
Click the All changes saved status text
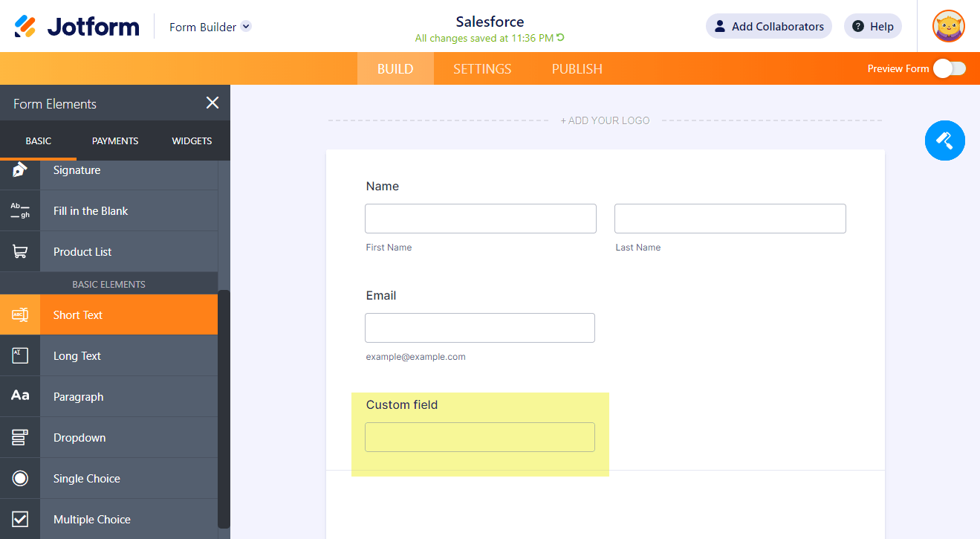[484, 38]
